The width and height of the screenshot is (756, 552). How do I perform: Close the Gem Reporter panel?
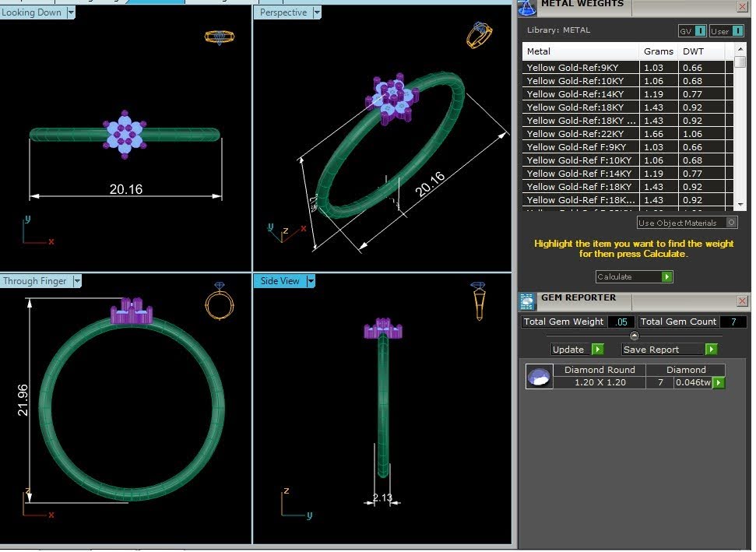742,301
